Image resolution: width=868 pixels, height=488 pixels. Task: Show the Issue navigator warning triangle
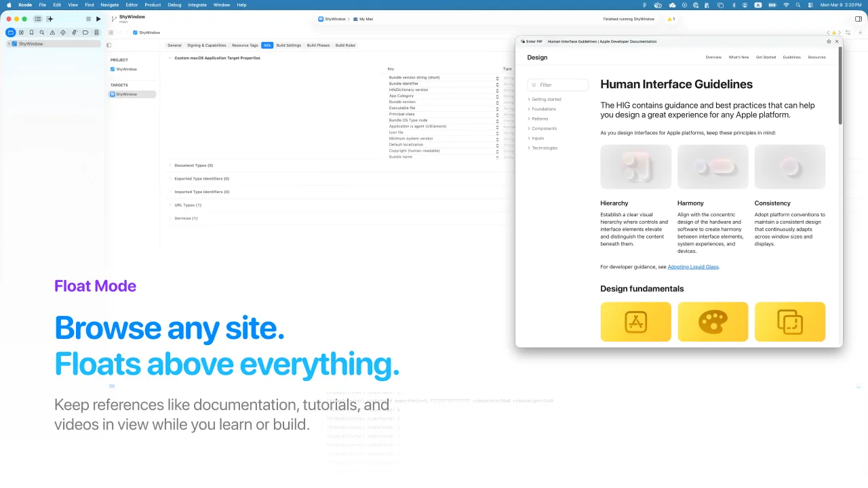click(53, 33)
